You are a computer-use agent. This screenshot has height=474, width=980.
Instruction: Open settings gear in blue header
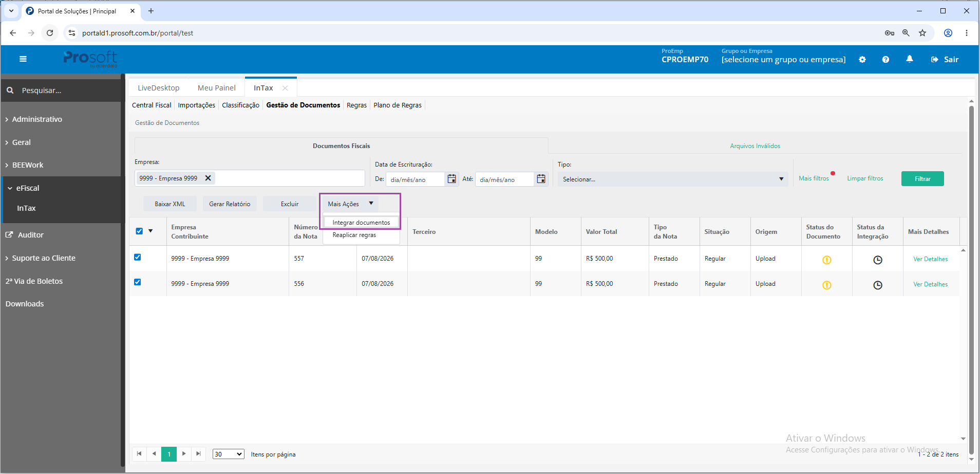coord(862,60)
